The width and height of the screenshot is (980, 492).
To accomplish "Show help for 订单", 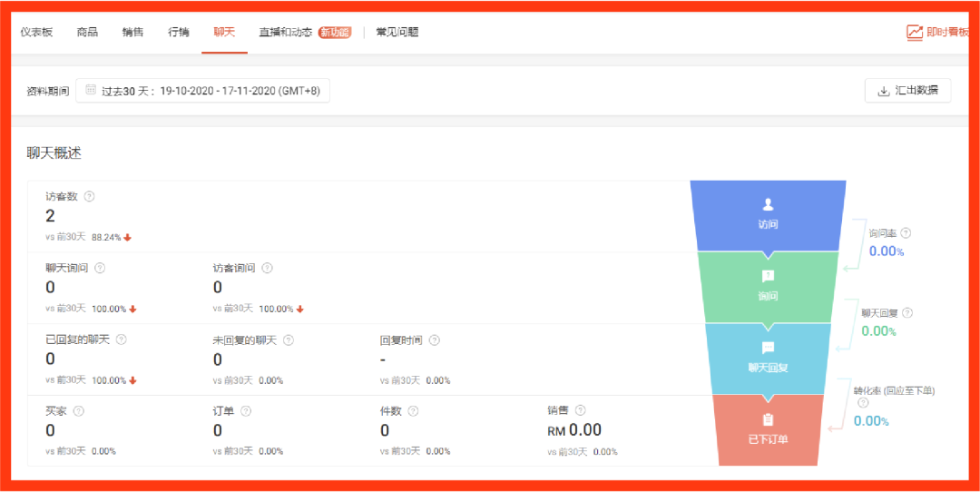I will [246, 411].
